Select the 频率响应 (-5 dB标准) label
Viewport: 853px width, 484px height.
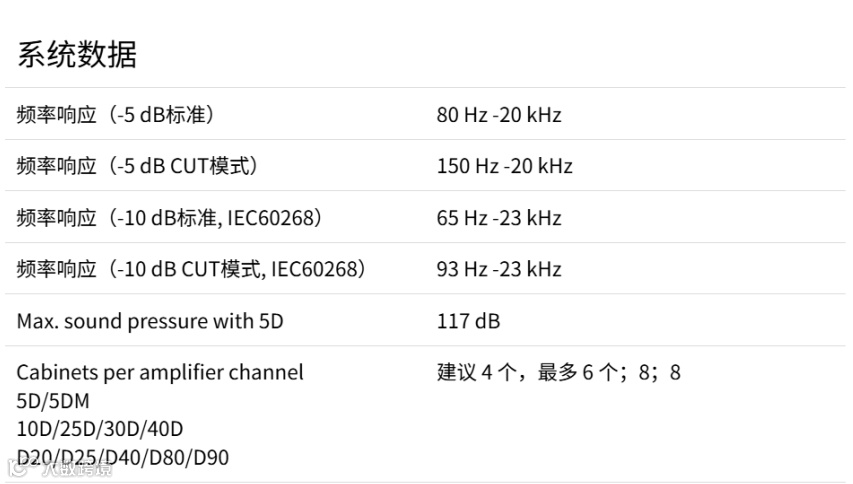[x=115, y=115]
